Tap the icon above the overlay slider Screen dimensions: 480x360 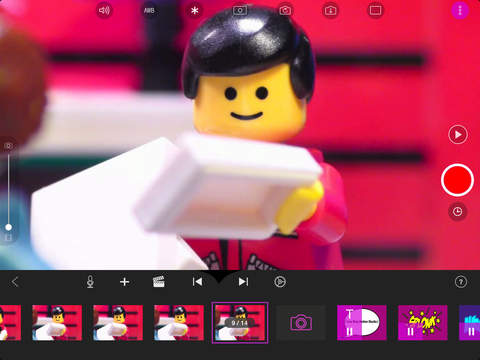9,146
